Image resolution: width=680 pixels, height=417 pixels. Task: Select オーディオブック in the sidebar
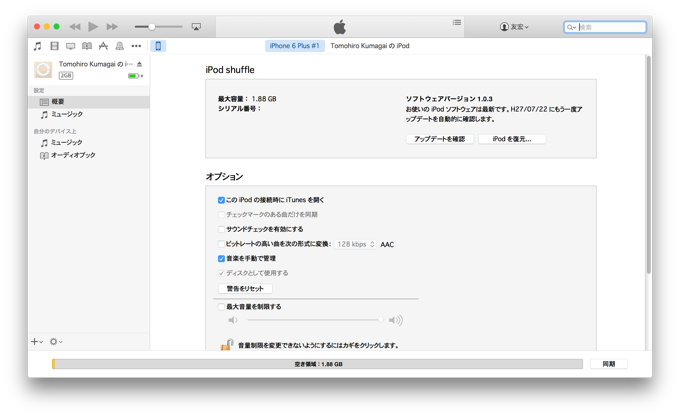[89, 155]
